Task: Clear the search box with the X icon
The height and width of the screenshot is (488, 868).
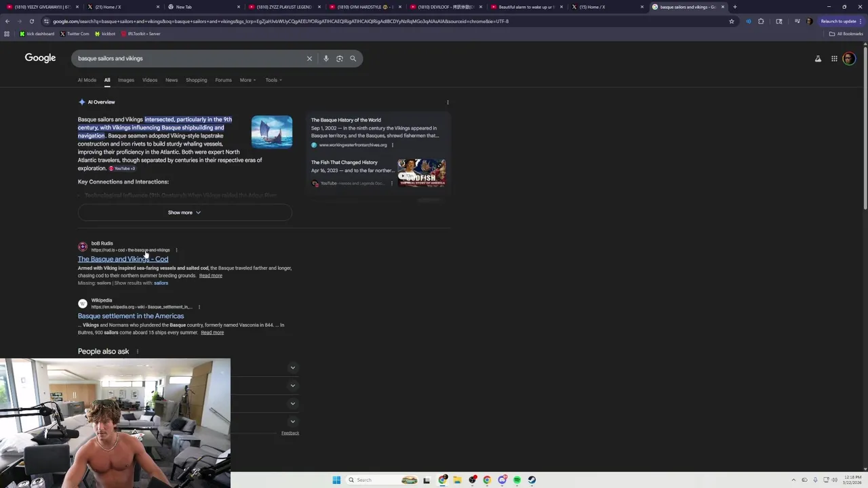Action: 309,58
